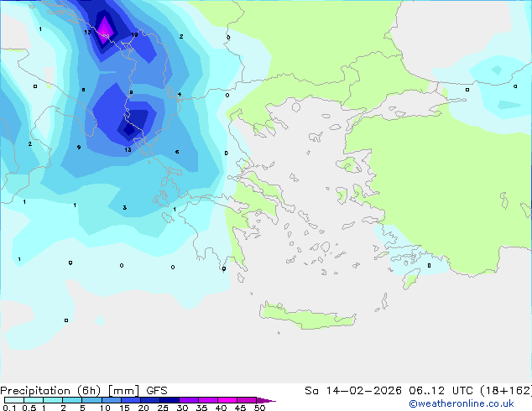The height and width of the screenshot is (411, 532).
Task: Click the '06..12 UTC' time range text
Action: point(441,391)
